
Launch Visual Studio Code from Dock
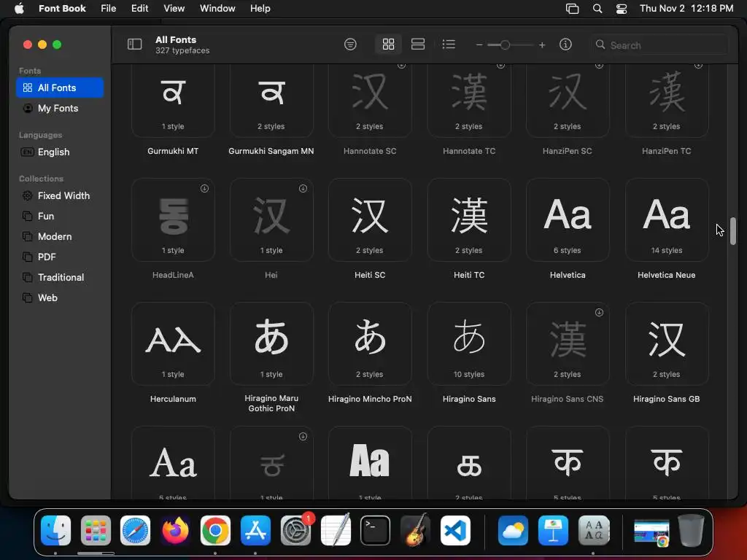(x=455, y=530)
